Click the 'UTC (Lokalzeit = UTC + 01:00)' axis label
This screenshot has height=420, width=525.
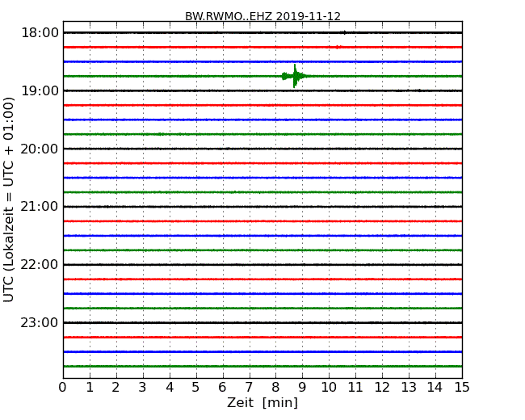point(9,199)
